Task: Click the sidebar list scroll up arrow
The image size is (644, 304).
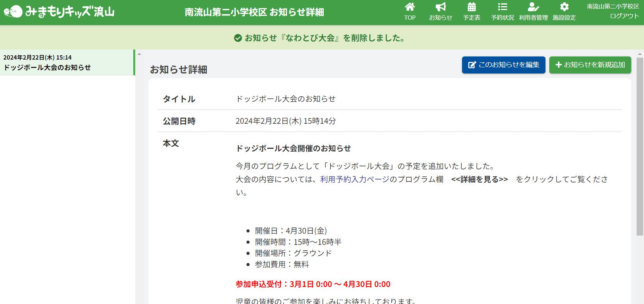Action: 139,54
